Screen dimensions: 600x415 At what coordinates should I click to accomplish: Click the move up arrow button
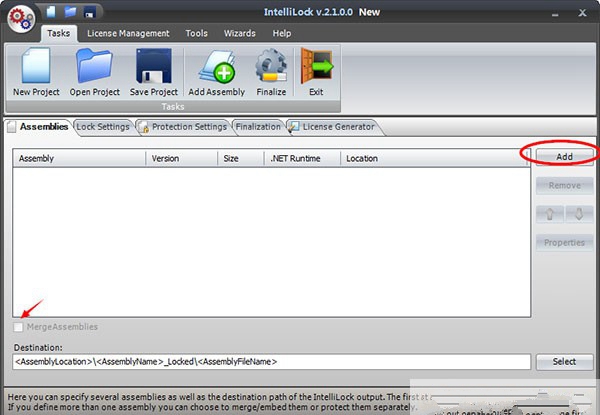point(550,214)
